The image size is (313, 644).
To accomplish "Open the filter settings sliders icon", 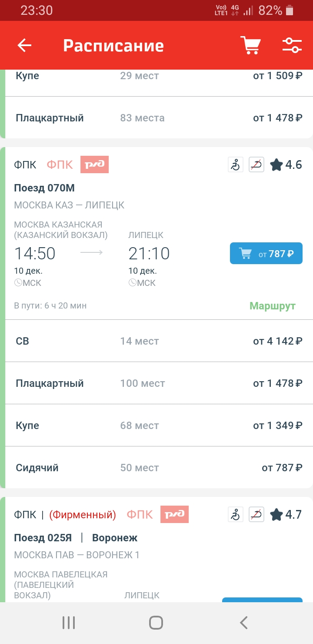I will 292,45.
